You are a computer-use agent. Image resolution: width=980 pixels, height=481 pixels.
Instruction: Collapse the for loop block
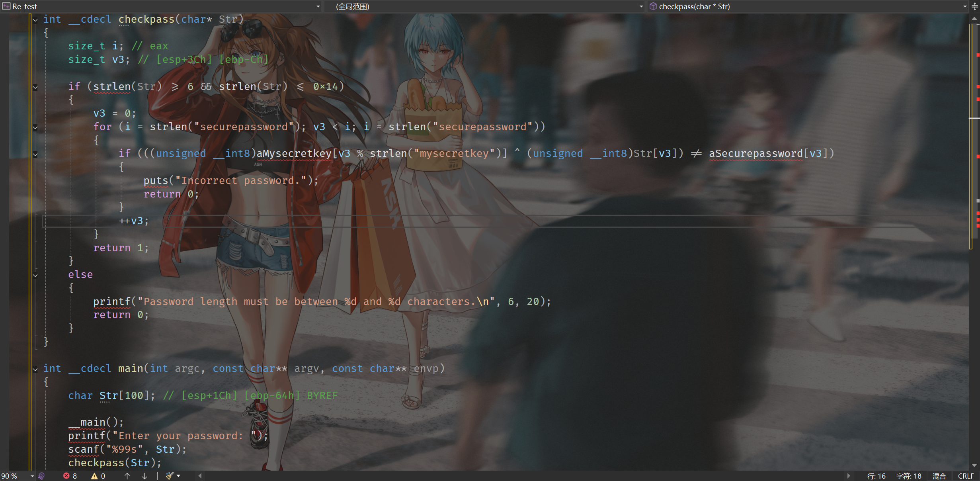[x=35, y=127]
